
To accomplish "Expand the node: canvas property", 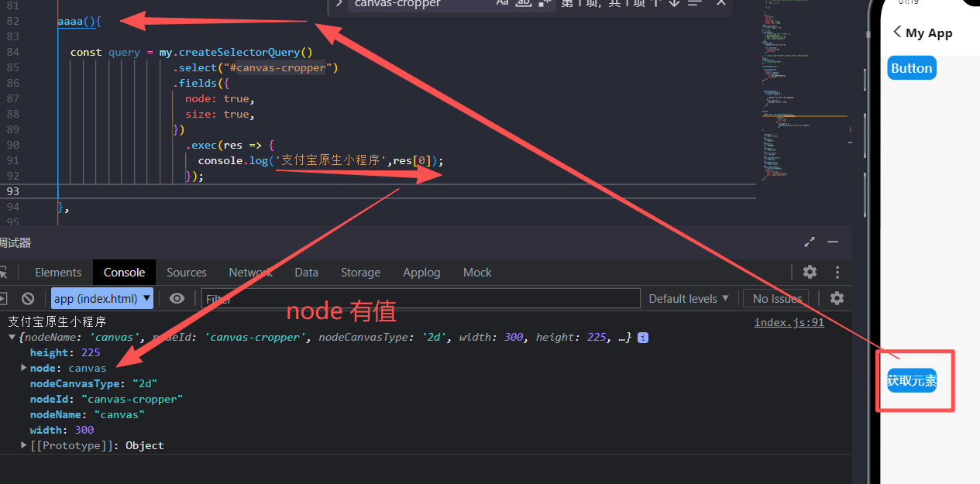I will pyautogui.click(x=24, y=368).
